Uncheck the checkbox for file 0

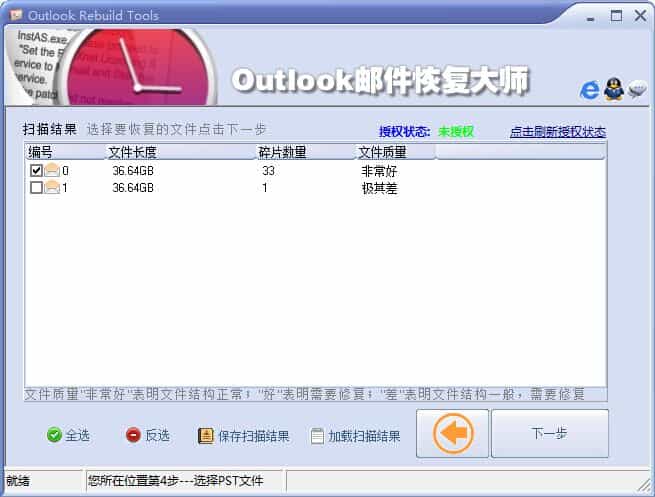[x=36, y=170]
